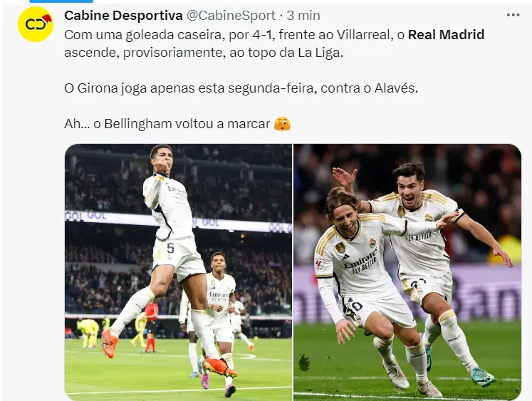Screen dimensions: 532x401
Task: Open the Cabine Desportiva profile avatar
Action: point(36,24)
